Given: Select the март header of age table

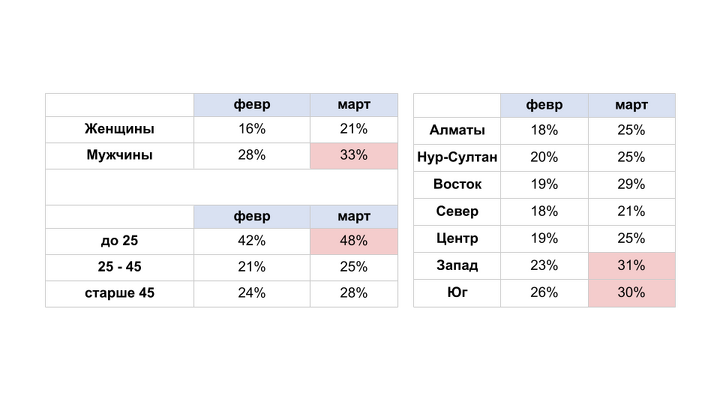Looking at the screenshot, I should 354,217.
